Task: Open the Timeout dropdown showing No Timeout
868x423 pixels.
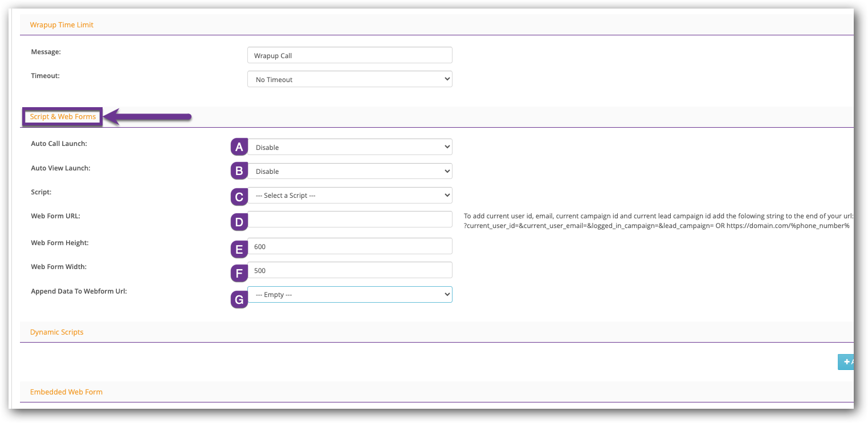Action: coord(349,79)
